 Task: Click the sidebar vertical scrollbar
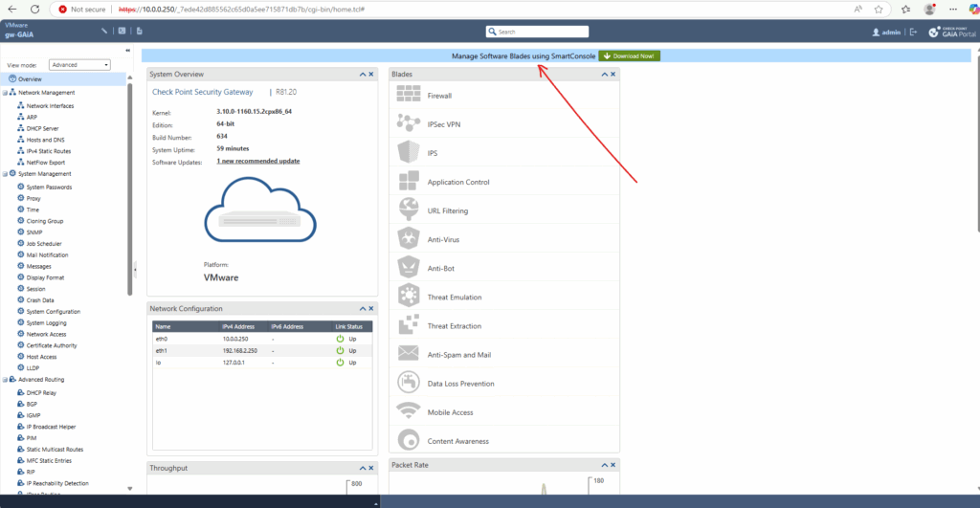(130, 188)
